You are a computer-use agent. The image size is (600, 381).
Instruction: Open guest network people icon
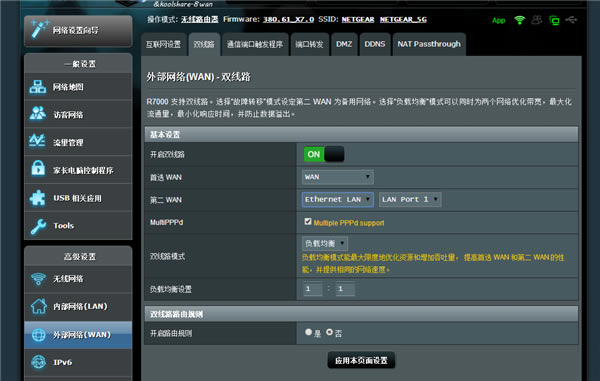(x=38, y=114)
